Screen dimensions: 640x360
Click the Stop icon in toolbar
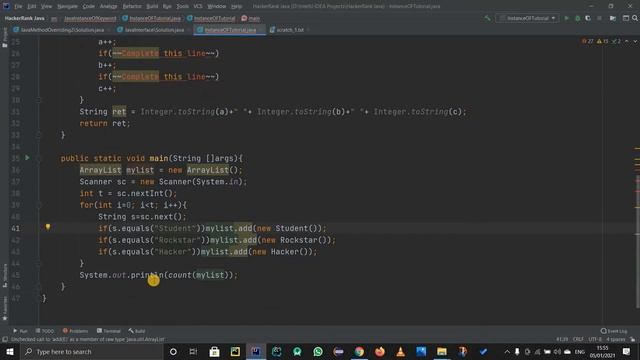coord(599,18)
